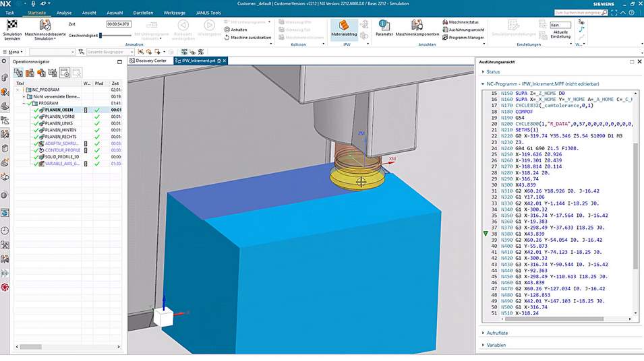Open the Werkzeuge ribbon tab
Image resolution: width=644 pixels, height=361 pixels.
[174, 13]
